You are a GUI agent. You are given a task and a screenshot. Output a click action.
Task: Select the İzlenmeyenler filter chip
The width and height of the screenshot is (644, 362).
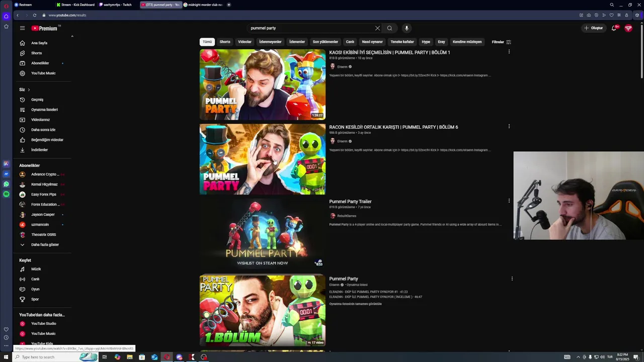click(x=270, y=42)
